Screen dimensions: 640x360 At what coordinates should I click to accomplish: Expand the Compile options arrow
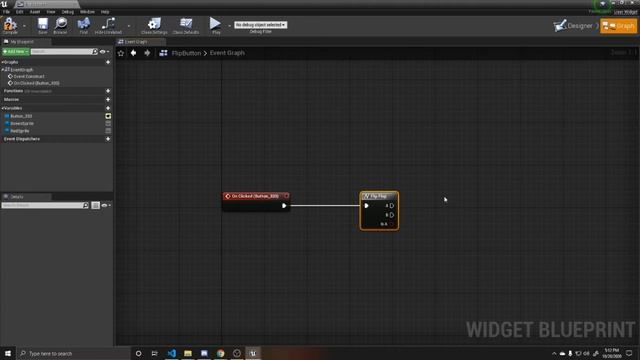(x=24, y=26)
